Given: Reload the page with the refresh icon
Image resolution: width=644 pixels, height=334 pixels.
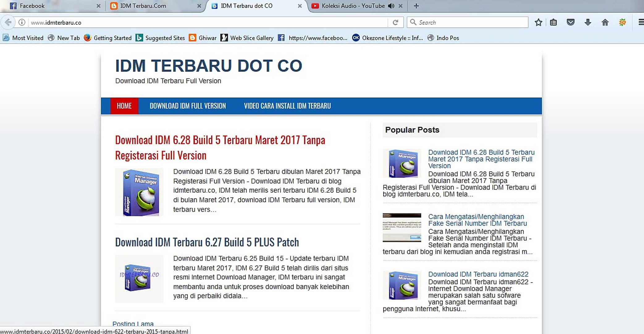Looking at the screenshot, I should tap(395, 22).
